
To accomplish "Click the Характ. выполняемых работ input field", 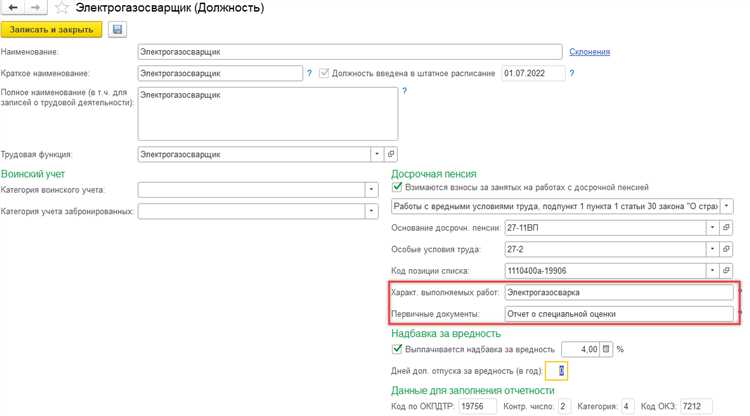I will [618, 293].
